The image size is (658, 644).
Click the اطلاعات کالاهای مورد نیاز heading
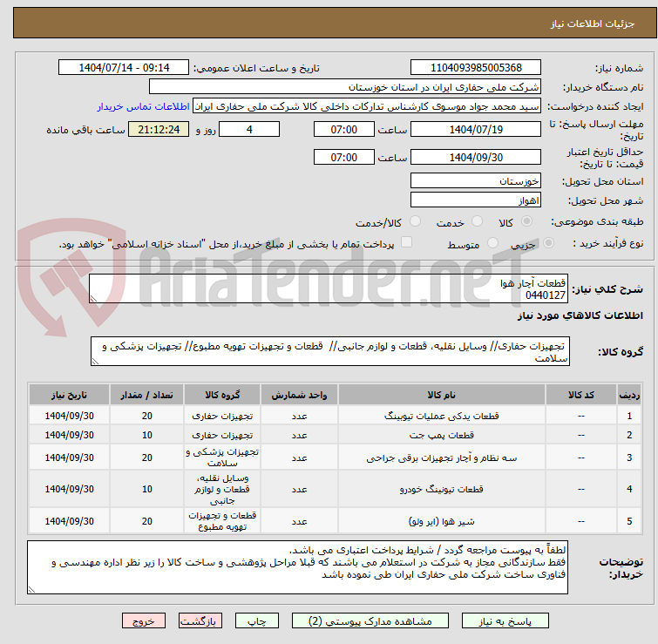580,315
